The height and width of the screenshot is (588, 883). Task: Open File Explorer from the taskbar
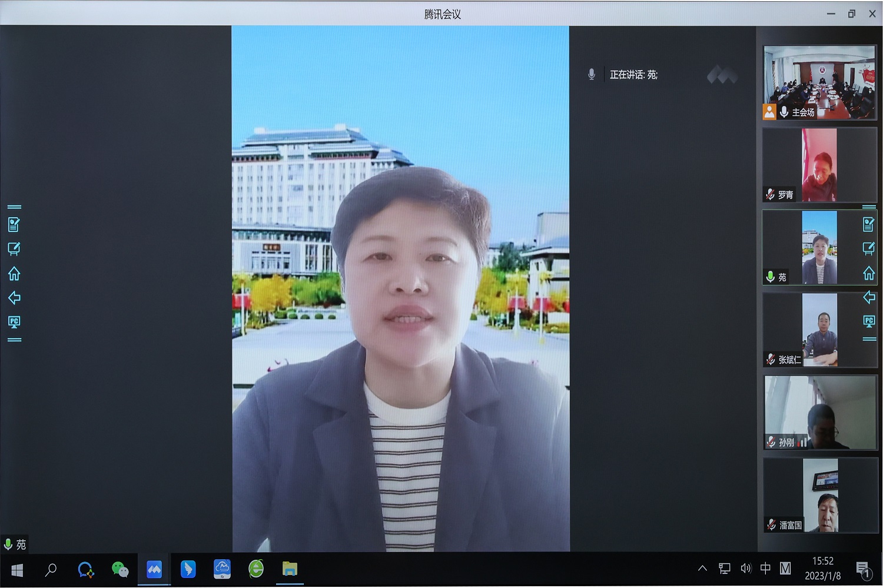click(290, 569)
